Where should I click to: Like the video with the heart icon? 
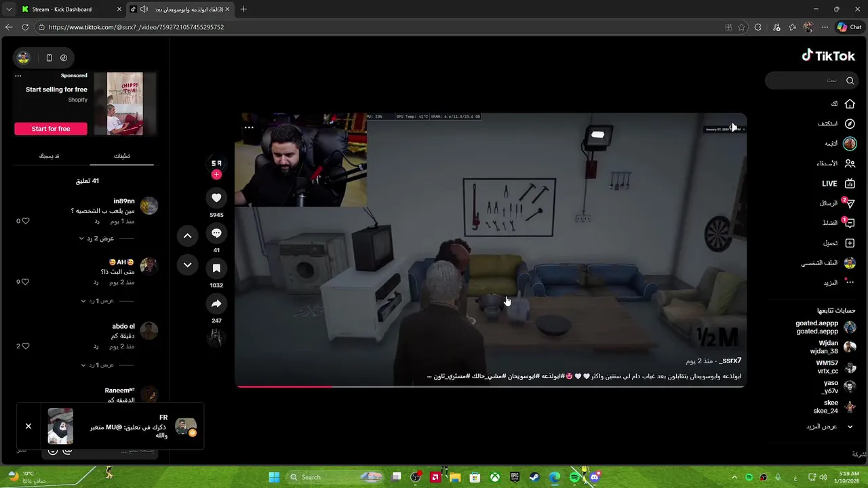pos(216,198)
